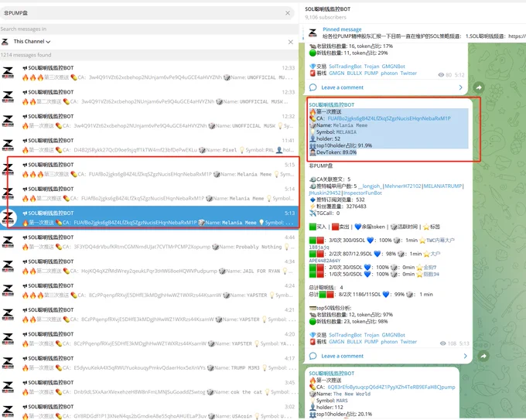Open the TRUMP M3M3 result from 4:17

click(x=149, y=363)
